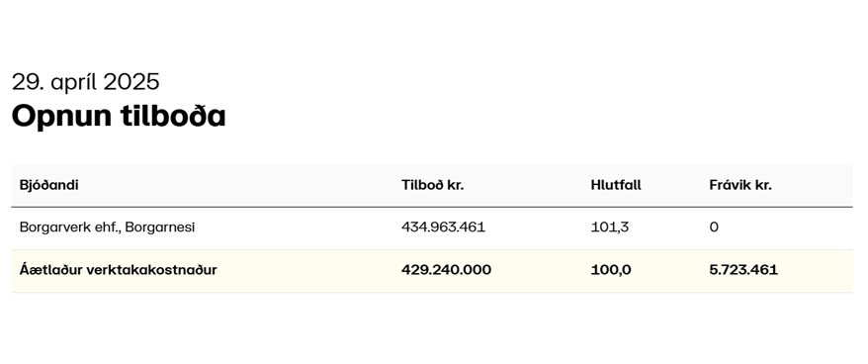Click the 100,0 percentage cell
This screenshot has height=364, width=868.
point(611,270)
